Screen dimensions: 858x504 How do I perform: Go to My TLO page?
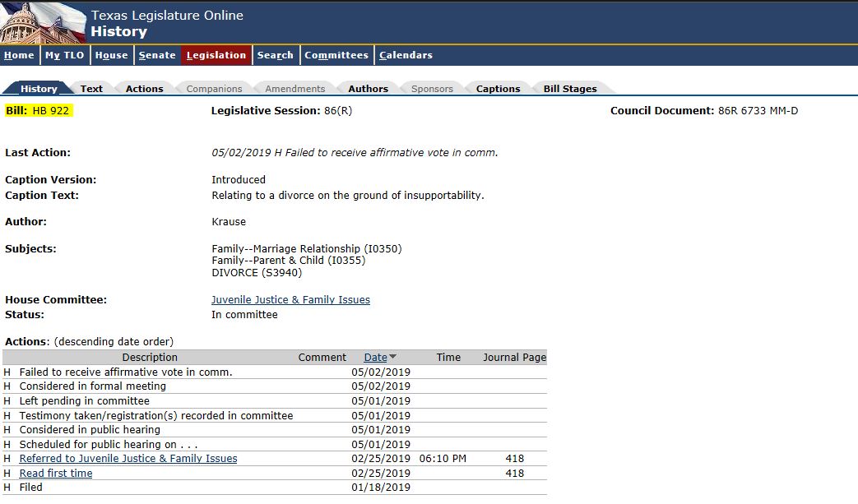point(64,55)
